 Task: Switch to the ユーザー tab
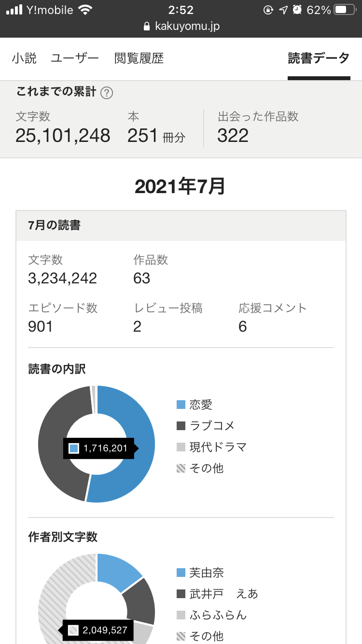click(75, 58)
